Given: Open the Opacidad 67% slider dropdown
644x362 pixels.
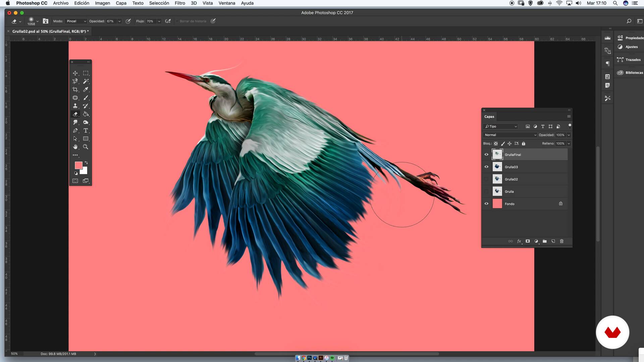Looking at the screenshot, I should coord(119,21).
